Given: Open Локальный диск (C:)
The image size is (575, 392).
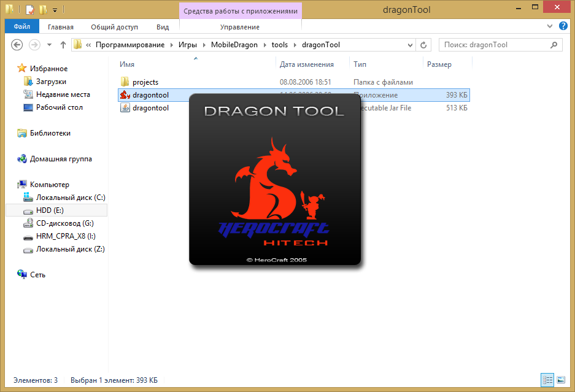Looking at the screenshot, I should (x=71, y=198).
